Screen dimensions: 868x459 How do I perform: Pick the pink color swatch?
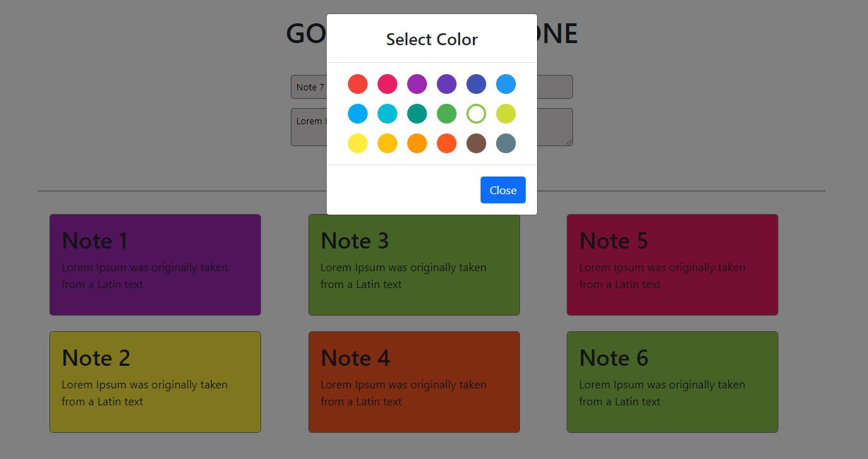[387, 84]
